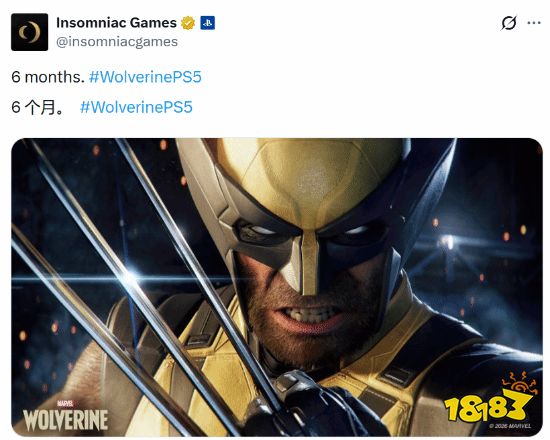
Task: Click the bright lens flare on the claw
Action: tap(130, 278)
